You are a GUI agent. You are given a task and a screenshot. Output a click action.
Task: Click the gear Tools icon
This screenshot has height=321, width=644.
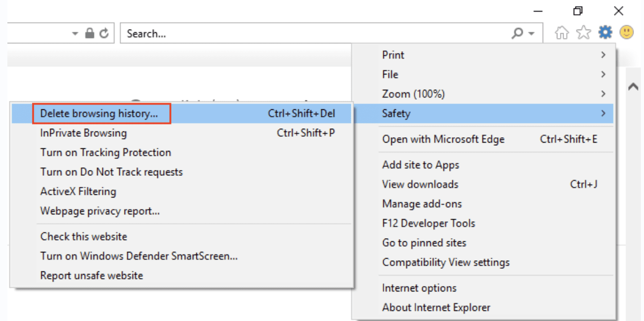(605, 33)
